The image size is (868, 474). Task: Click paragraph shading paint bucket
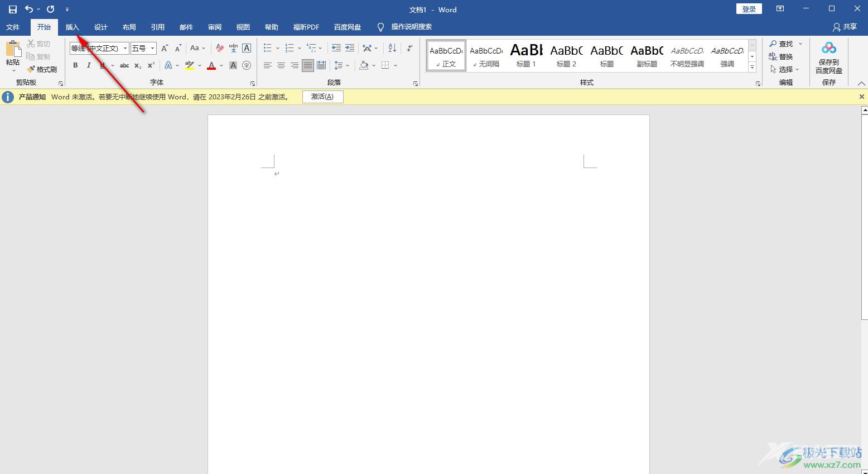364,65
